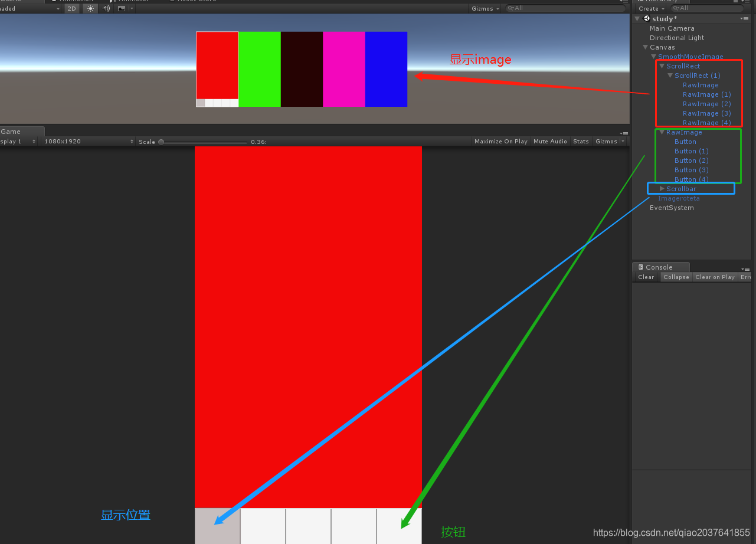Clear the Console log
Screen dimensions: 756x544
tap(646, 277)
